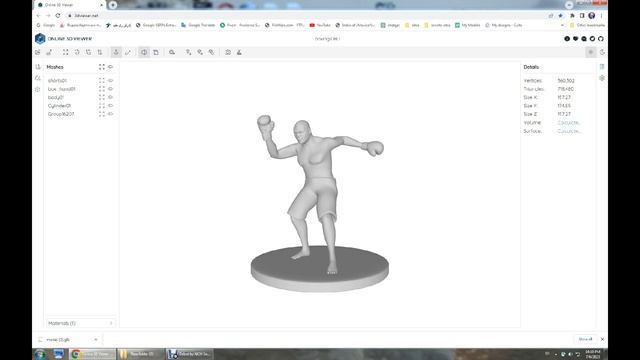Flip the up vector
Screen dimensions: 640x360
[x=100, y=52]
